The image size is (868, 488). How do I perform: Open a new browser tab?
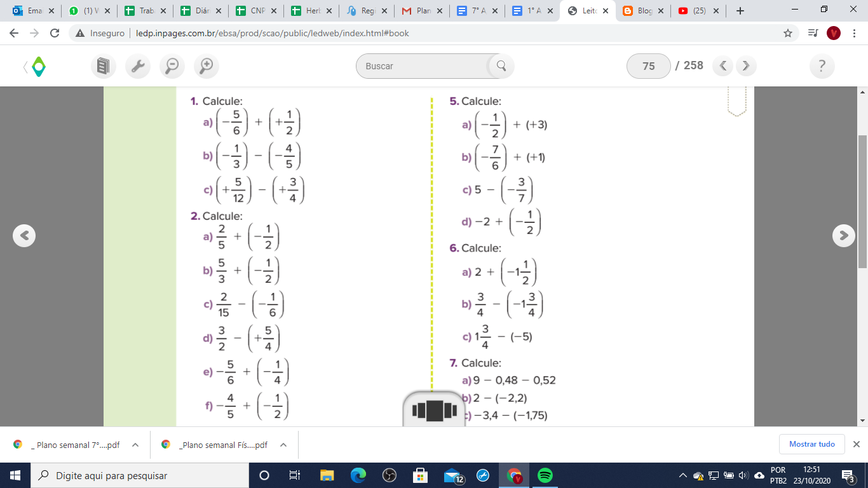[x=740, y=11]
